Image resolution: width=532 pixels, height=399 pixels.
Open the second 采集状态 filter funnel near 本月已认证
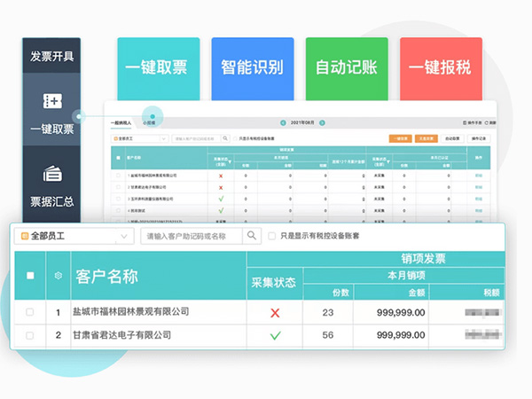(x=388, y=162)
